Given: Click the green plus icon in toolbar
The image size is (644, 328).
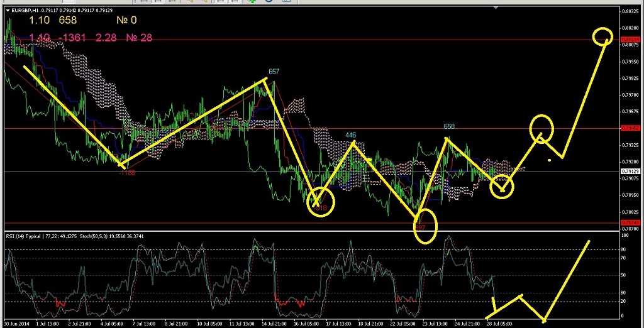Looking at the screenshot, I should click(252, 2).
